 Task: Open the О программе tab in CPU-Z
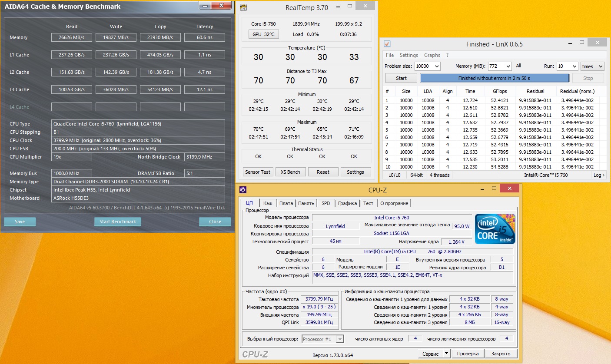tap(394, 203)
